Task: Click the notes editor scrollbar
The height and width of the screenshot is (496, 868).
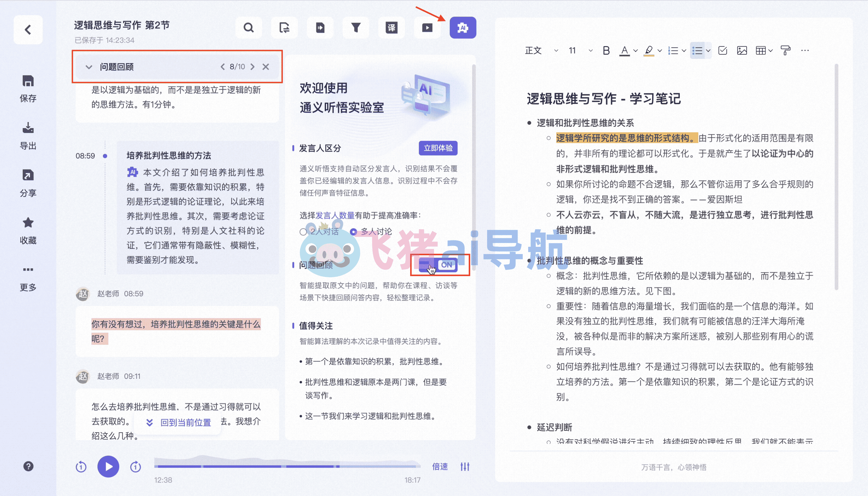Action: point(836,177)
